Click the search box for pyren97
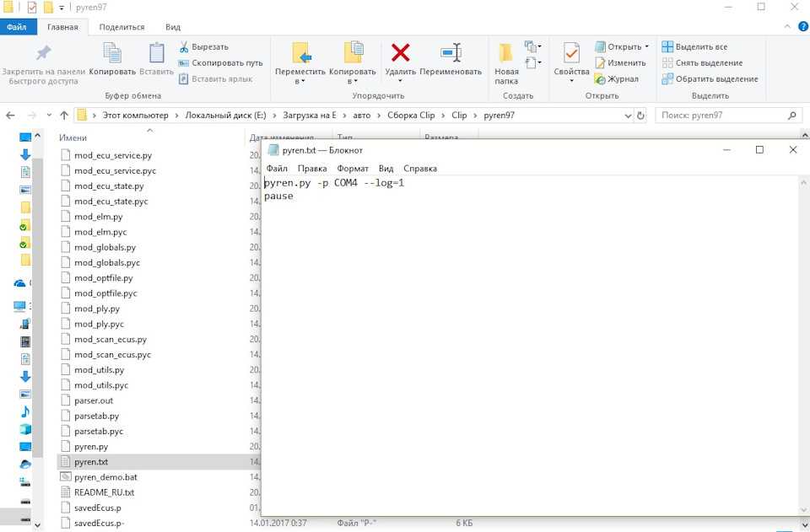 721,116
